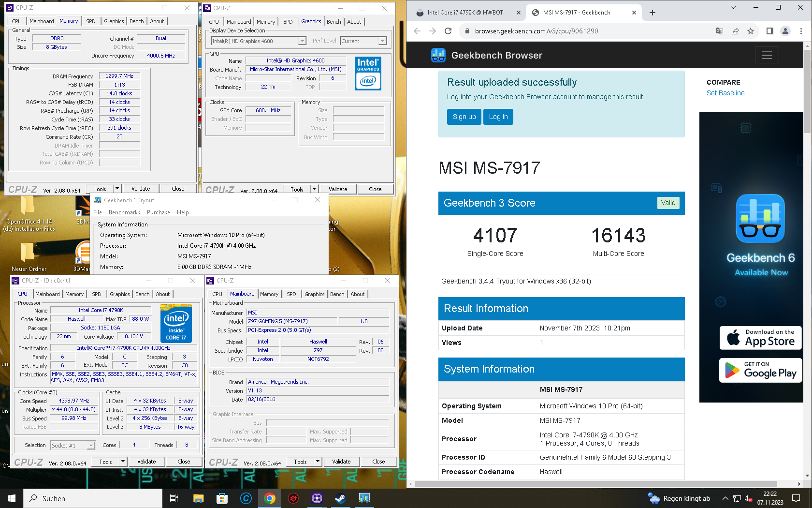
Task: Open the Neuer Ordner desktop folder
Action: point(29,256)
